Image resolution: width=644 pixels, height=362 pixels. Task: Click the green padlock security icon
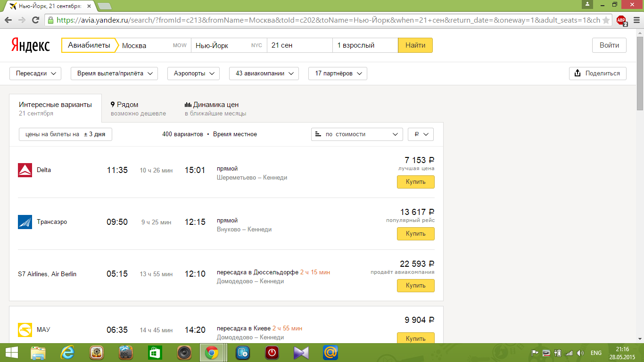(51, 20)
